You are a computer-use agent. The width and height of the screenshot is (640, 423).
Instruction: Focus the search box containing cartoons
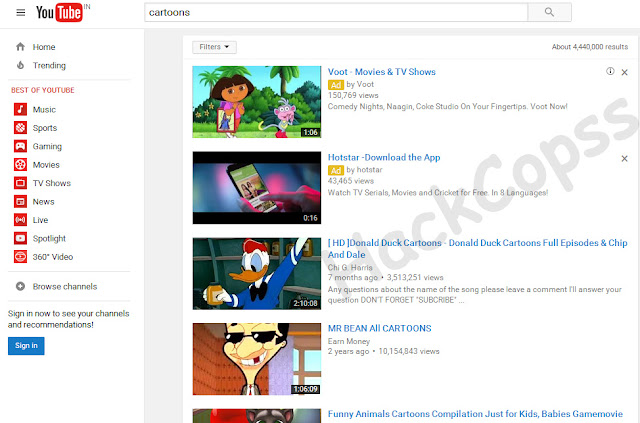tap(336, 12)
